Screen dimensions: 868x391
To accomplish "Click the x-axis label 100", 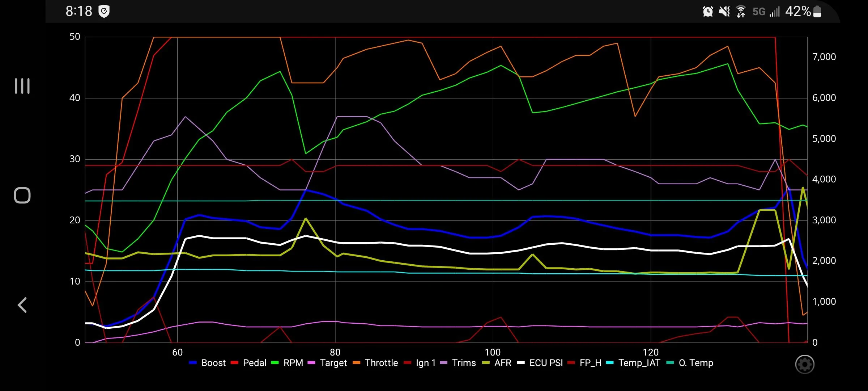I will (x=493, y=352).
